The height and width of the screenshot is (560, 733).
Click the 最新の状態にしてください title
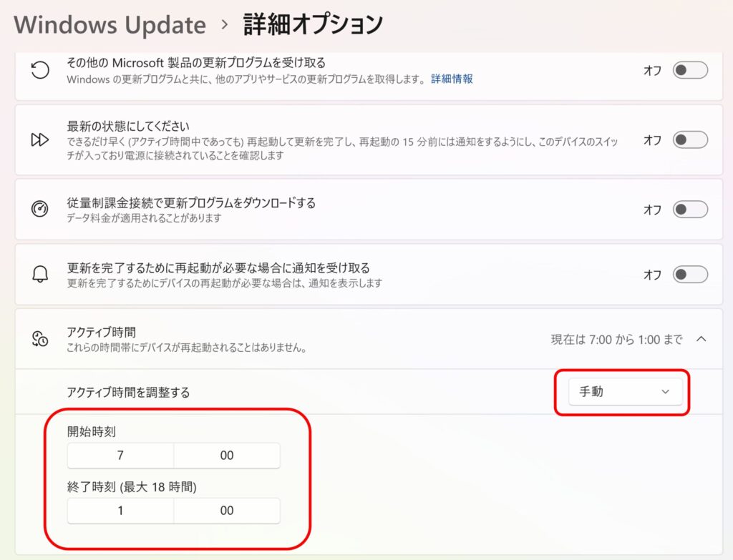128,126
